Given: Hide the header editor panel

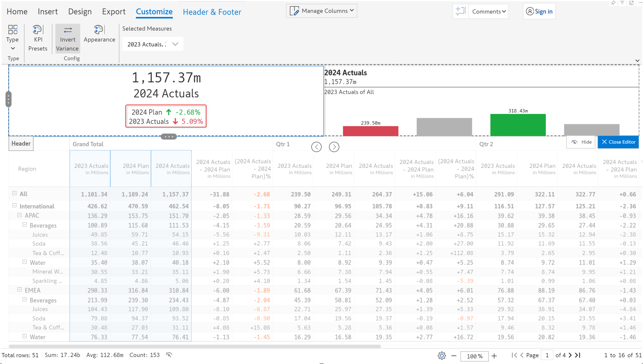Looking at the screenshot, I should [x=581, y=142].
